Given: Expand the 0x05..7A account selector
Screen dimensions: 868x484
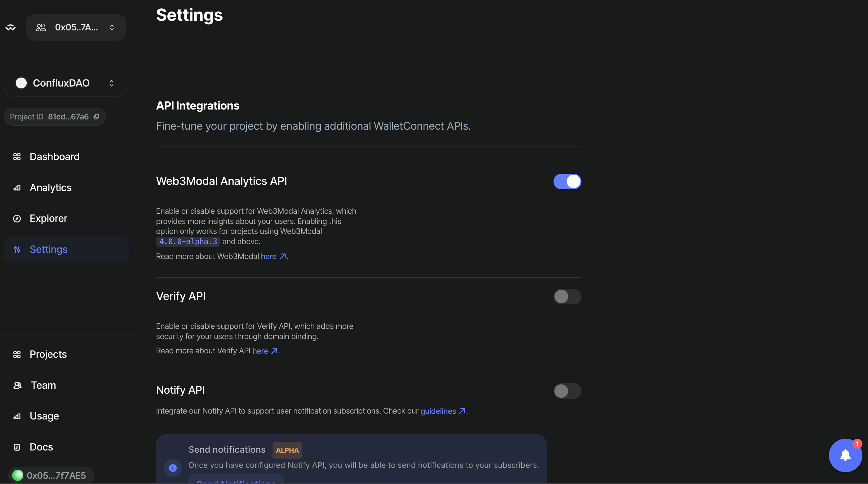Looking at the screenshot, I should point(76,27).
